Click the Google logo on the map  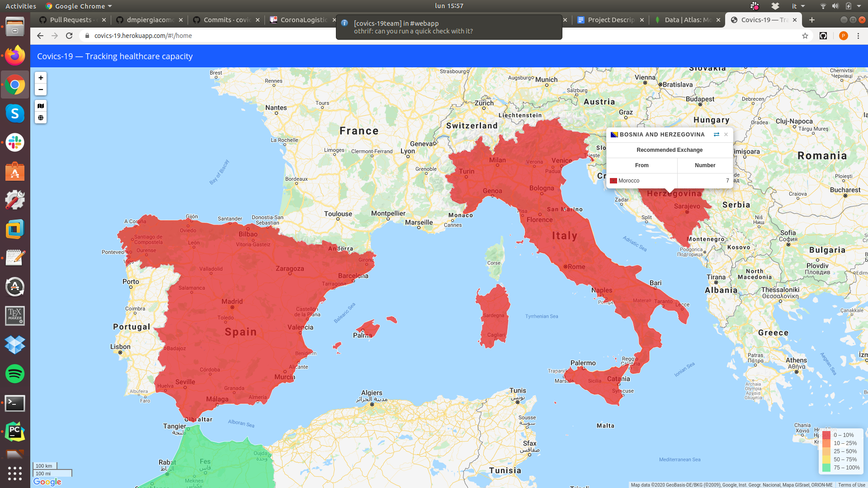(x=47, y=482)
